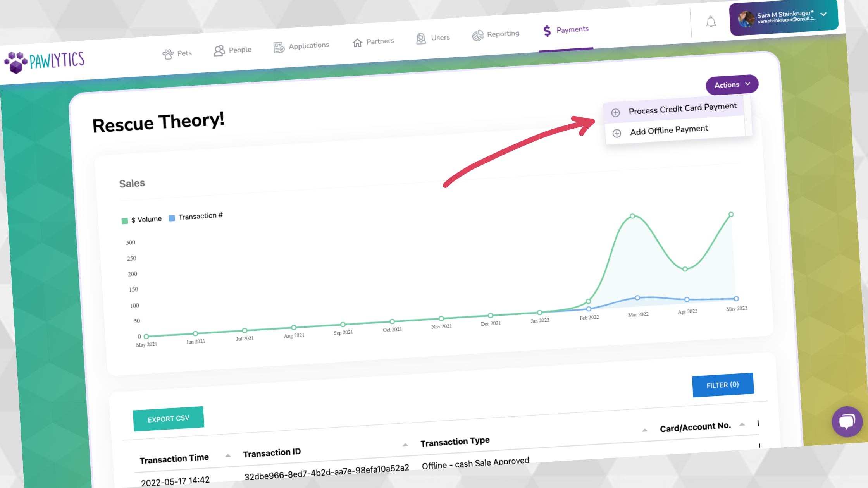Open FILTER (0) button
Image resolution: width=868 pixels, height=488 pixels.
723,385
